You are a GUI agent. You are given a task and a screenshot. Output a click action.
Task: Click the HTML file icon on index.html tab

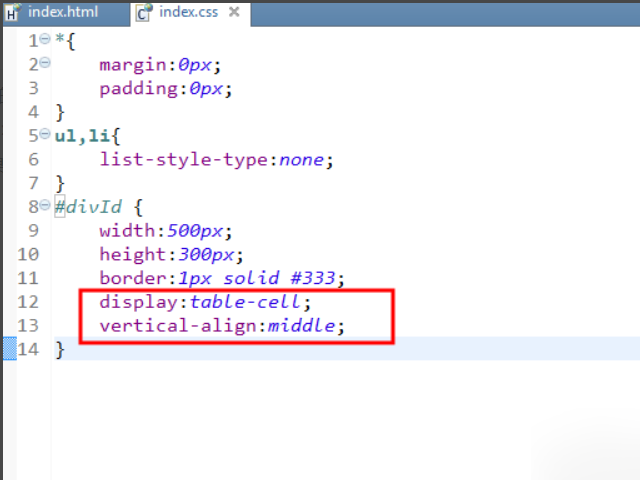click(x=13, y=12)
